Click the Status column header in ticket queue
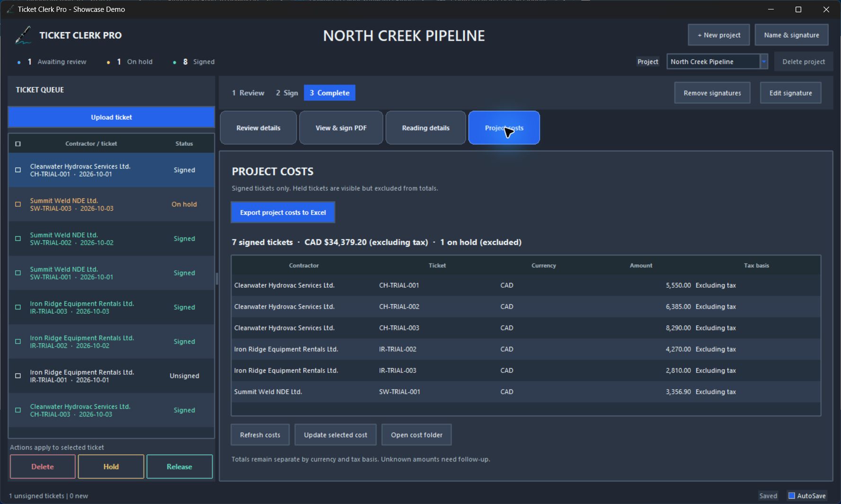The image size is (841, 504). click(x=184, y=144)
